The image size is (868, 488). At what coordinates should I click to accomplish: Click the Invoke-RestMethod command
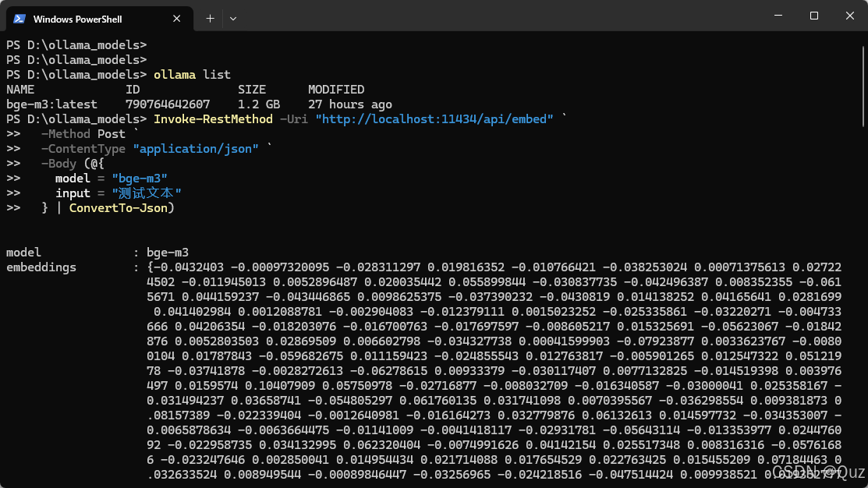(213, 119)
